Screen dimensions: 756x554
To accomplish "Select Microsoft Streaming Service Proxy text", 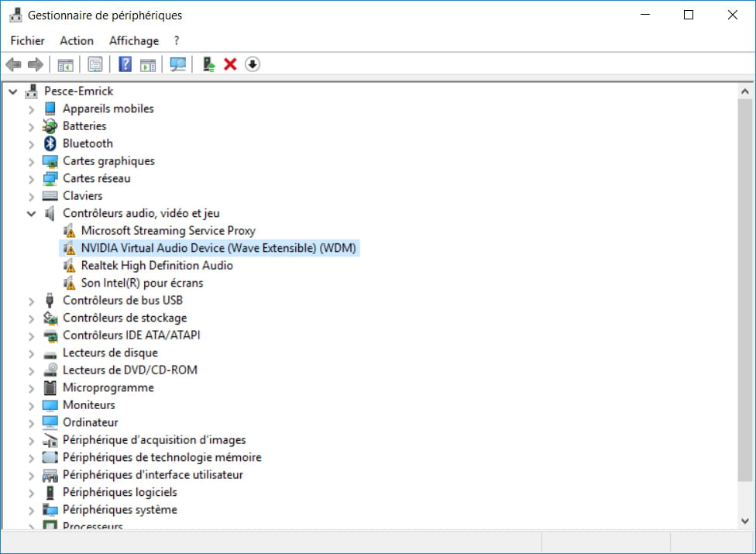I will pyautogui.click(x=168, y=230).
